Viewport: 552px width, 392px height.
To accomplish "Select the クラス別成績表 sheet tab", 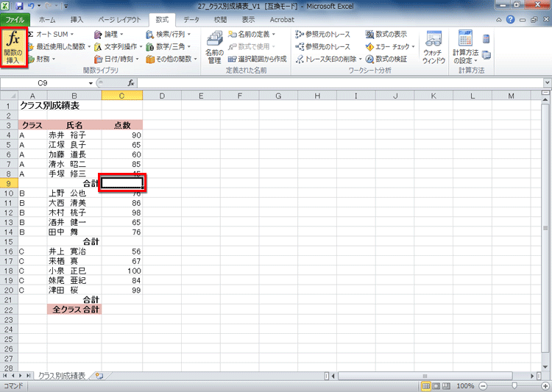I will click(x=62, y=376).
